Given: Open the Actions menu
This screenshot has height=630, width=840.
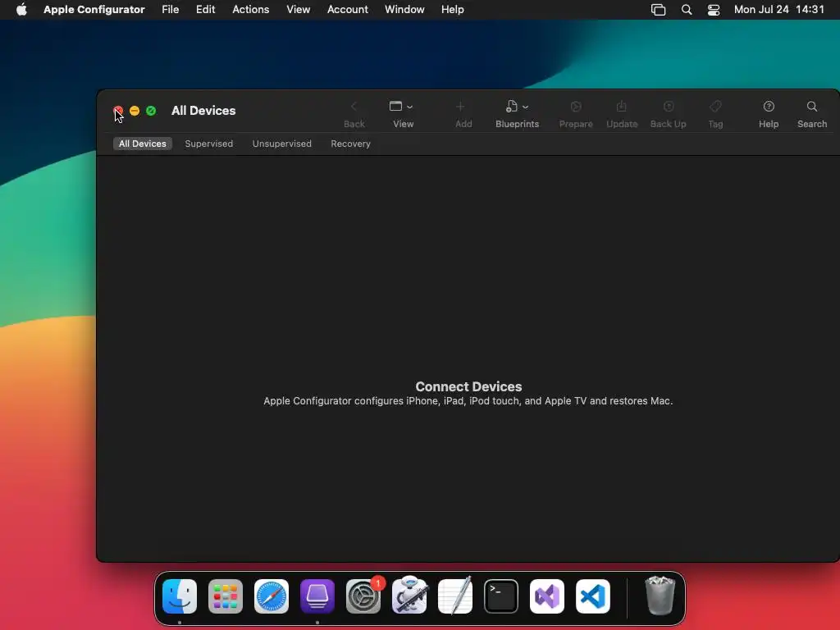Looking at the screenshot, I should [x=251, y=10].
